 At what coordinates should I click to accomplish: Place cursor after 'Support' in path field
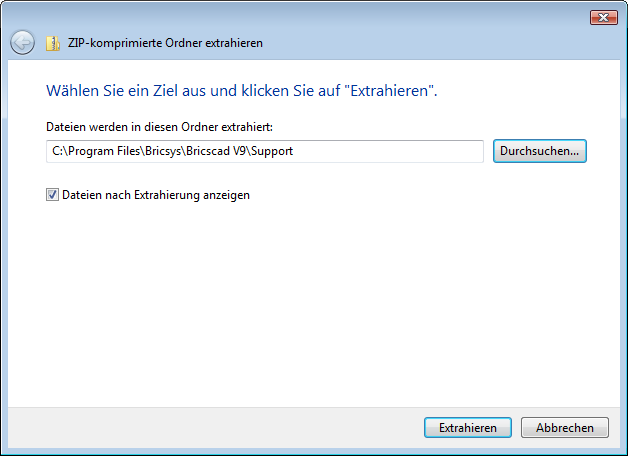(x=294, y=151)
